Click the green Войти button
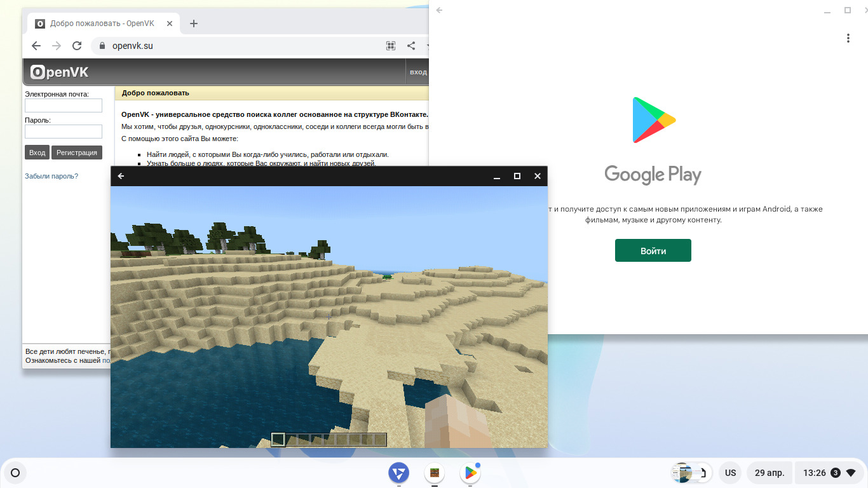The image size is (868, 488). pyautogui.click(x=653, y=250)
